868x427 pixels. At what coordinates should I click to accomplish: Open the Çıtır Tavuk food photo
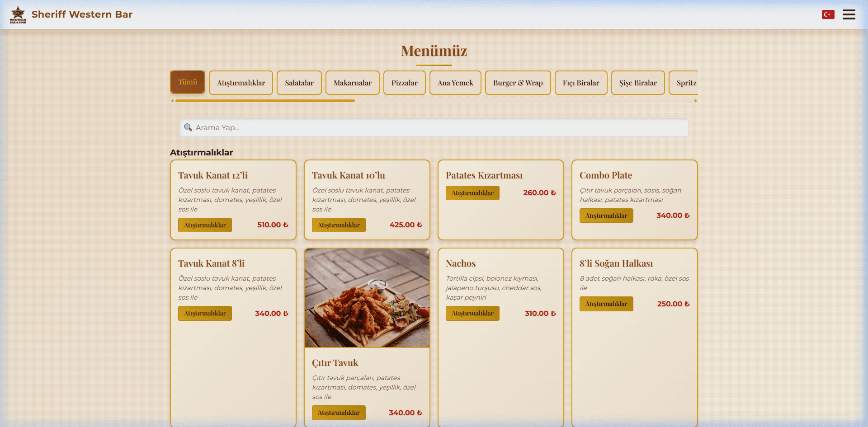(367, 298)
